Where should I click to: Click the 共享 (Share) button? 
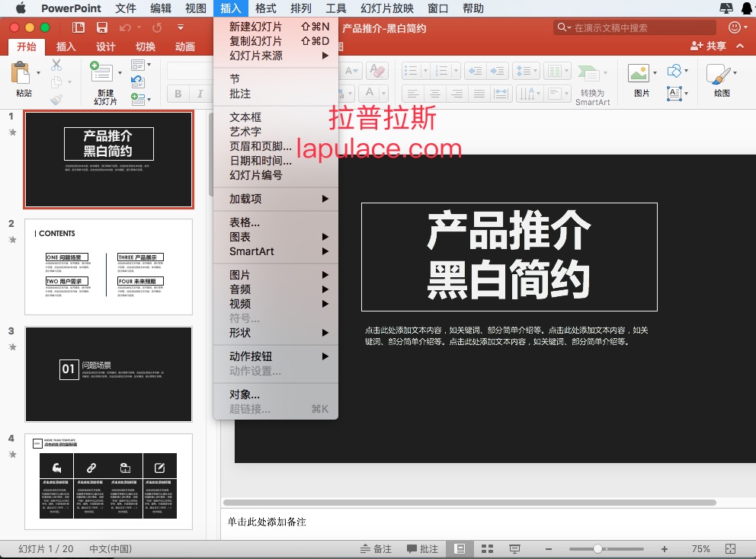[708, 46]
